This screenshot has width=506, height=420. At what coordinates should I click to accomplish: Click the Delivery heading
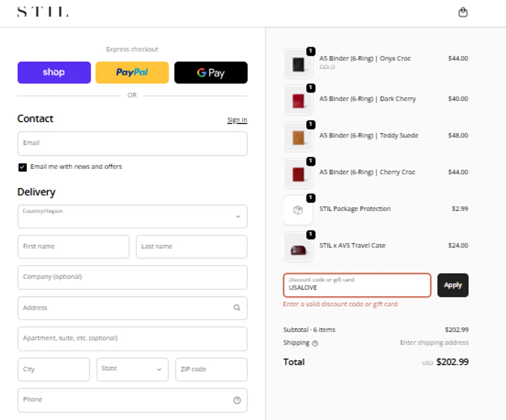(36, 192)
